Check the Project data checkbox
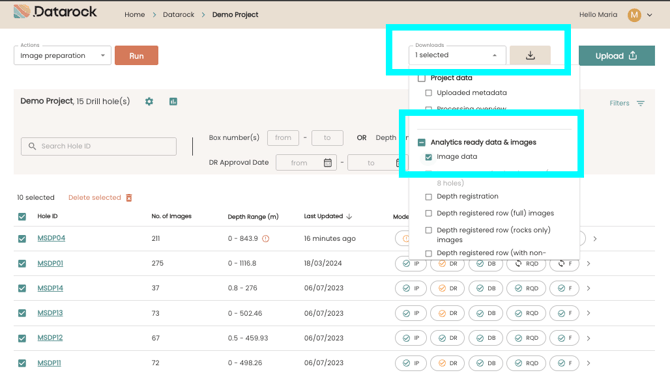 click(422, 78)
